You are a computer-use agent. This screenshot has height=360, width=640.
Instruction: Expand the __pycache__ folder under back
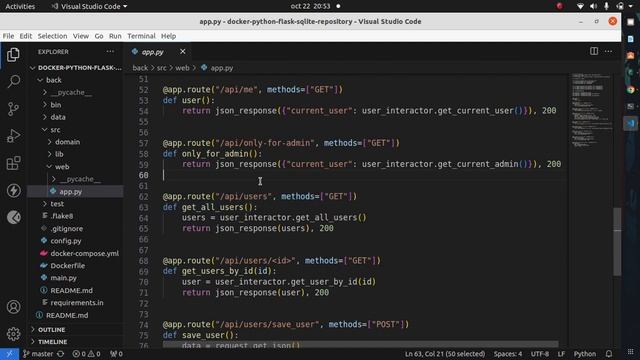tap(76, 92)
